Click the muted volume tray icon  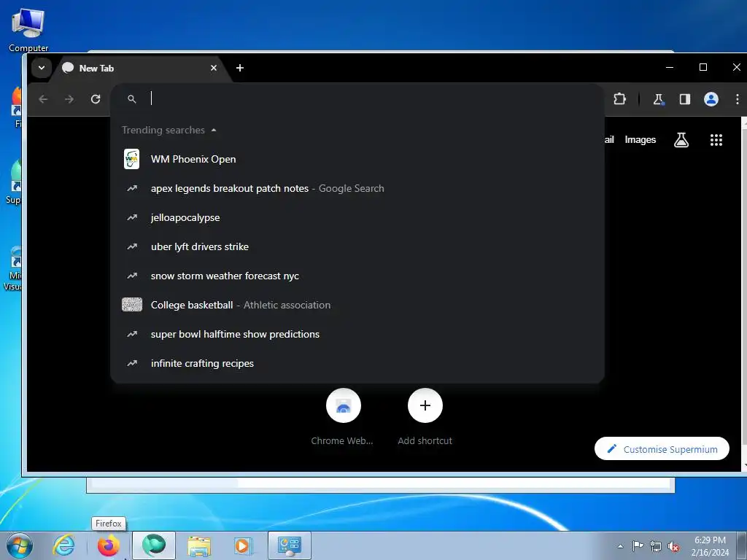[673, 547]
